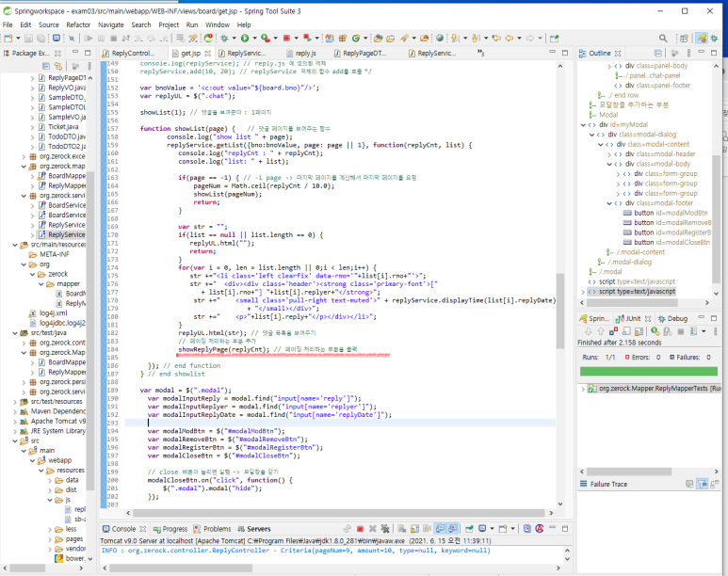Click Previous Failure arrow in JUnit panel
Viewport: 728px width, 576px height.
click(x=601, y=331)
